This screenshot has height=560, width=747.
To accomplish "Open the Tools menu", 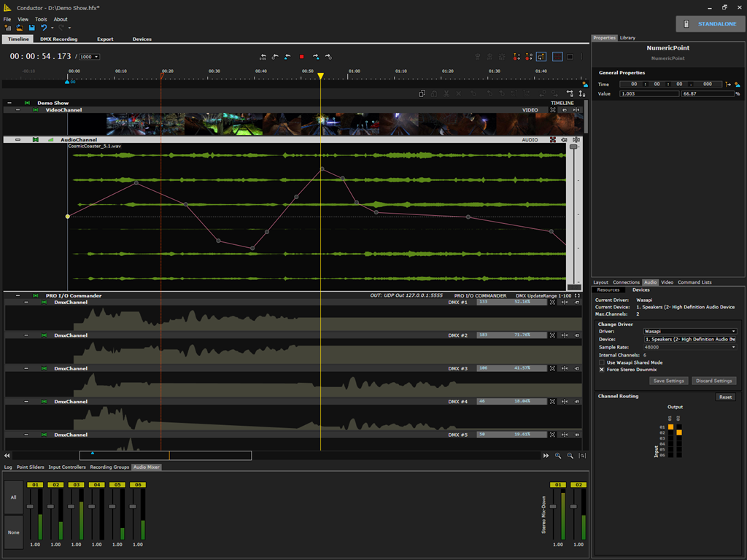I will [41, 20].
